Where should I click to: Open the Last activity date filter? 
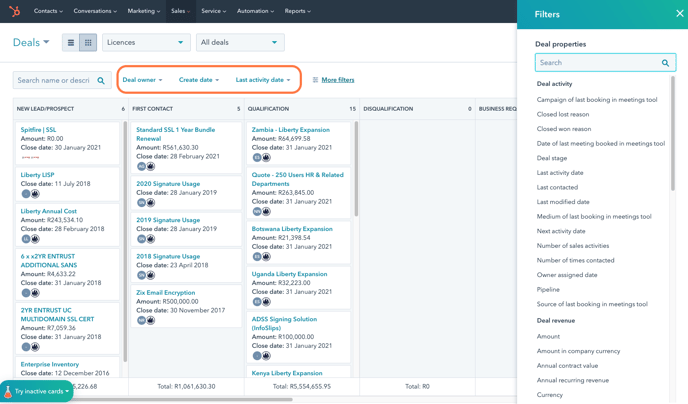[x=263, y=80]
